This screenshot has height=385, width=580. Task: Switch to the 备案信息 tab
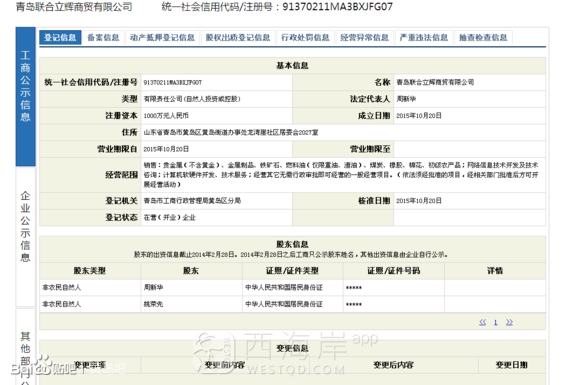(x=103, y=37)
